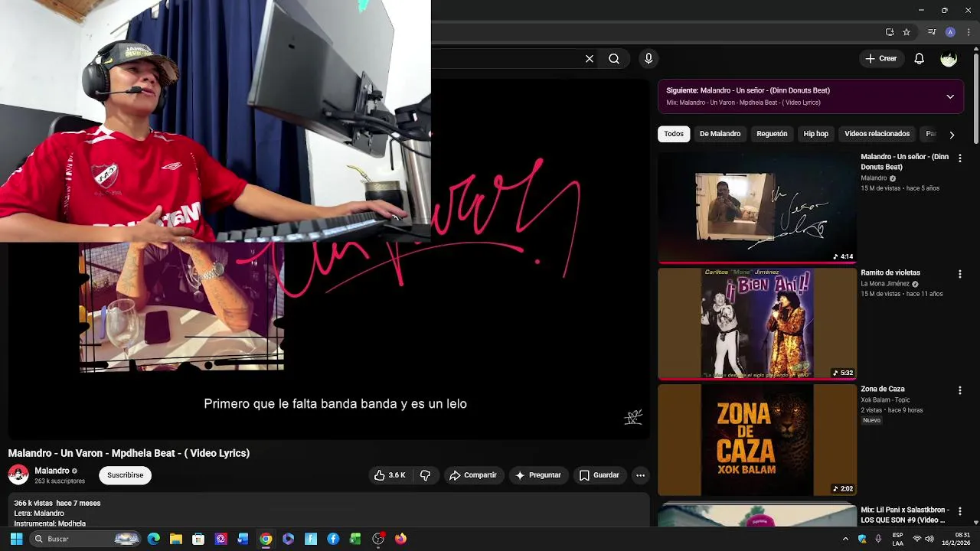Click the Compartir share button
980x551 pixels.
pos(473,475)
